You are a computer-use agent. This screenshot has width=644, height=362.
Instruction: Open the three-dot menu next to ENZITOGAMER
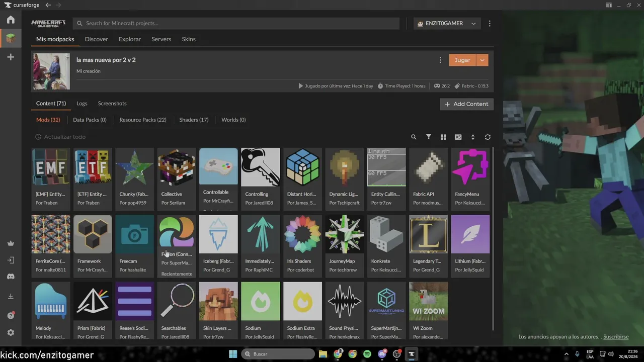pyautogui.click(x=490, y=23)
